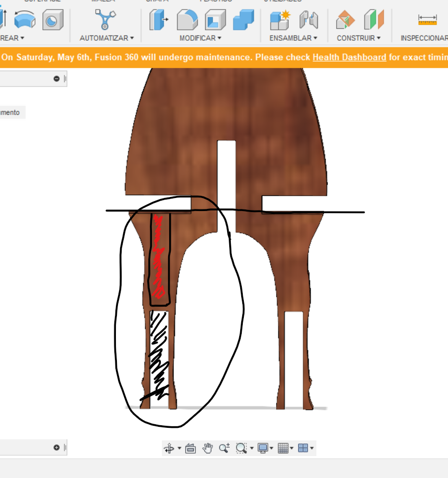Activate the Pan hand tool

[x=207, y=448]
